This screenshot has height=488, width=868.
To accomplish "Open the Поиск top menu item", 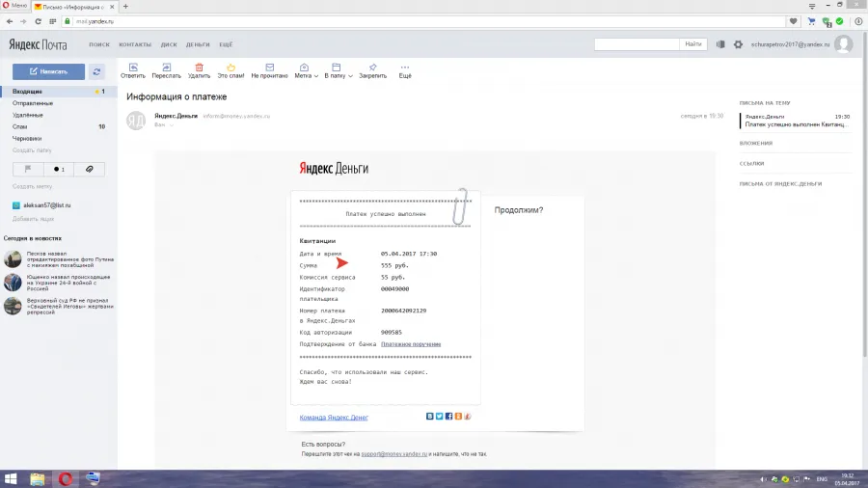I will pos(99,44).
